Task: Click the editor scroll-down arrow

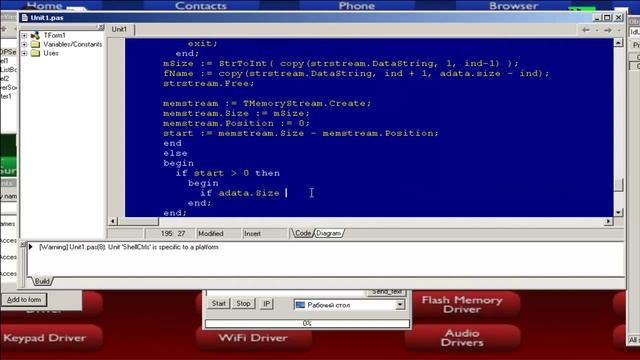Action: [x=618, y=212]
